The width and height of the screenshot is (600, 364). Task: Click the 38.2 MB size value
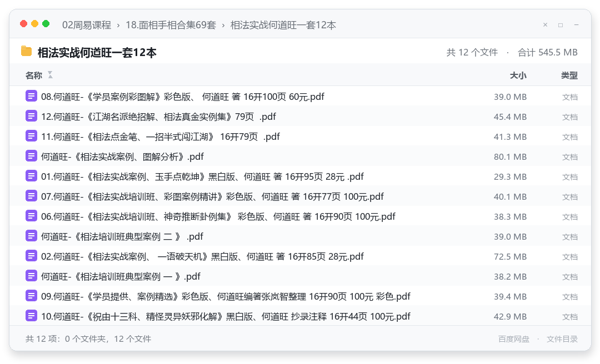click(510, 276)
